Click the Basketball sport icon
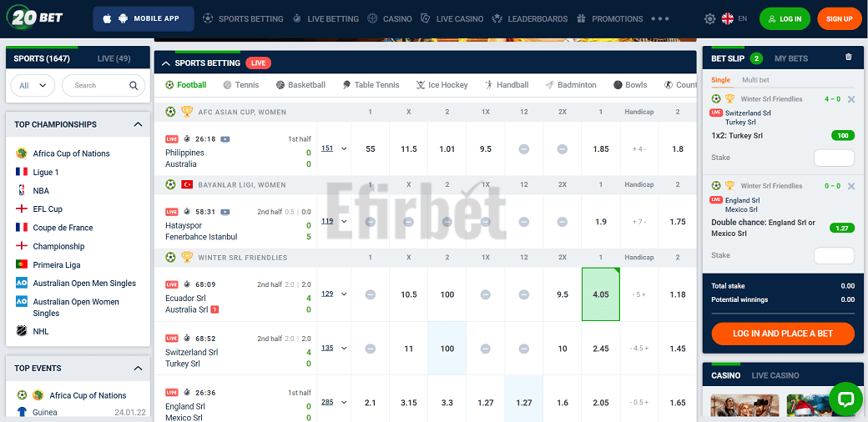The image size is (868, 422). [x=280, y=85]
